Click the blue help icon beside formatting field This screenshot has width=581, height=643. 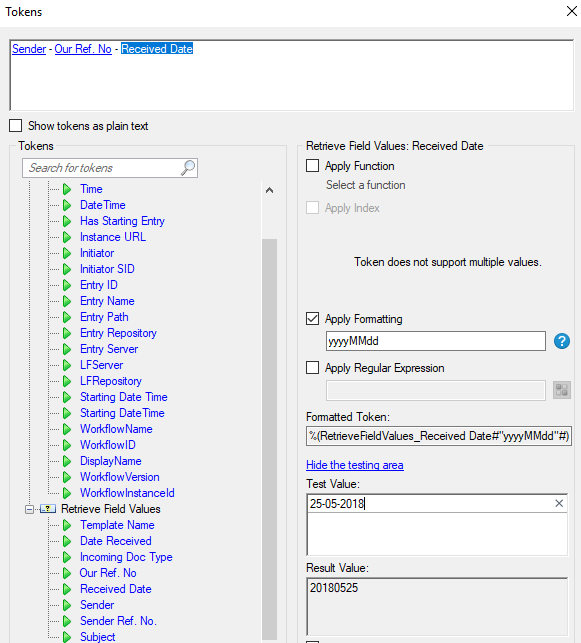[x=561, y=341]
